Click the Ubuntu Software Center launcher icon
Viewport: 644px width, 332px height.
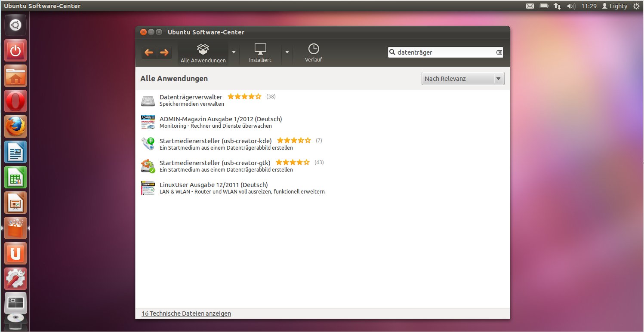click(x=15, y=228)
